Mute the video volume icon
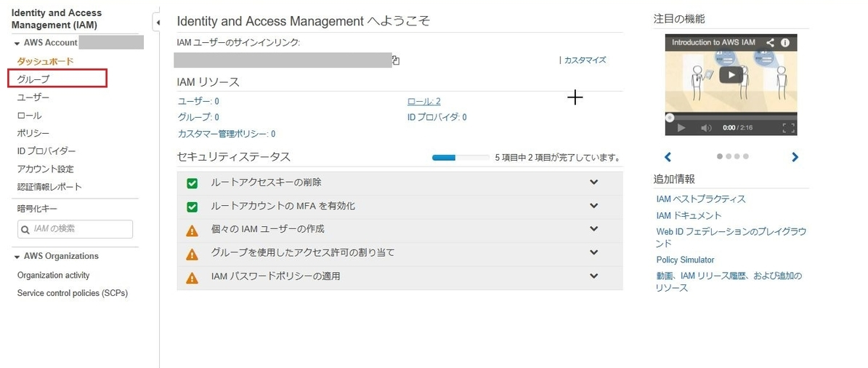This screenshot has height=368, width=868. tap(706, 128)
